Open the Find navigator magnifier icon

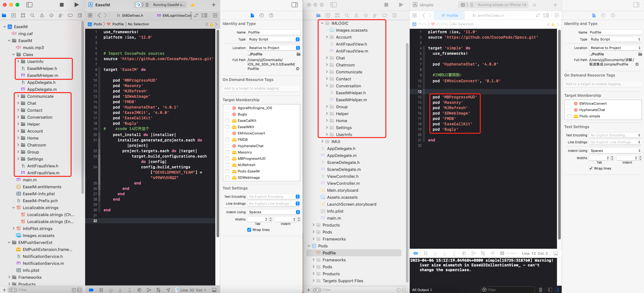(x=32, y=15)
